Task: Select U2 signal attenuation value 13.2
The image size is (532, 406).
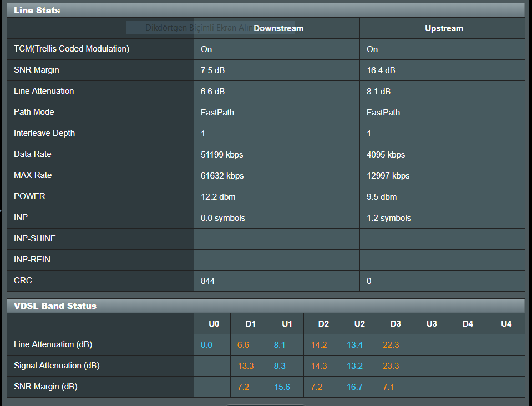Action: click(354, 366)
